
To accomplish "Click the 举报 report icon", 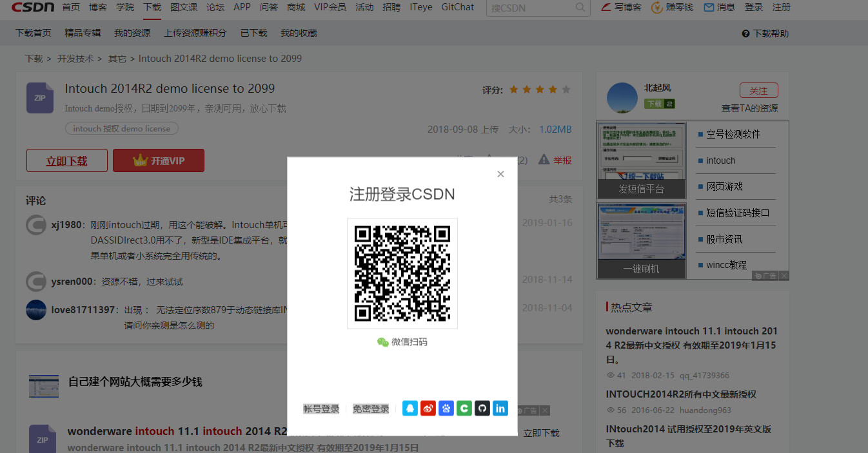I will pos(544,160).
